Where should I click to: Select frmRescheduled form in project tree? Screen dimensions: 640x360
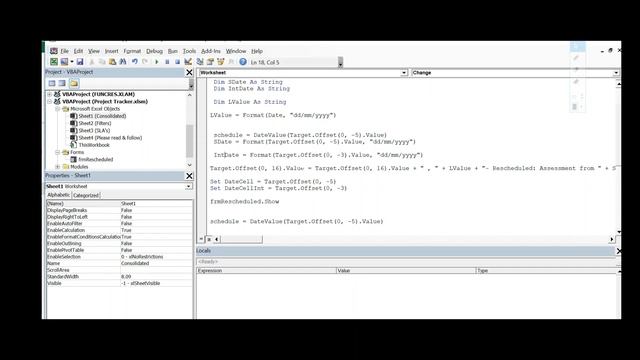tap(96, 160)
